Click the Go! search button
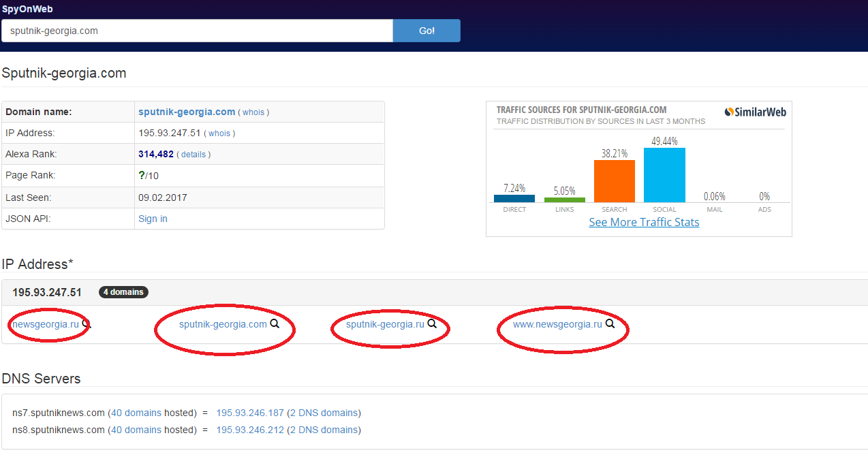This screenshot has width=868, height=459. coord(427,31)
